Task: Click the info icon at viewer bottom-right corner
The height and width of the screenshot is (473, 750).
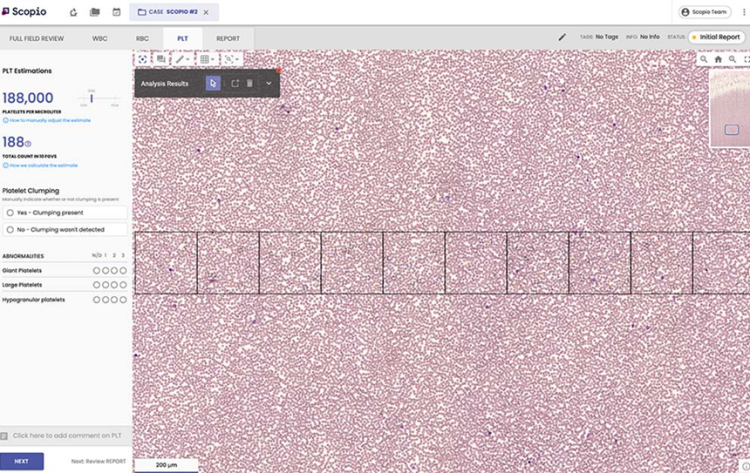Action: (746, 466)
